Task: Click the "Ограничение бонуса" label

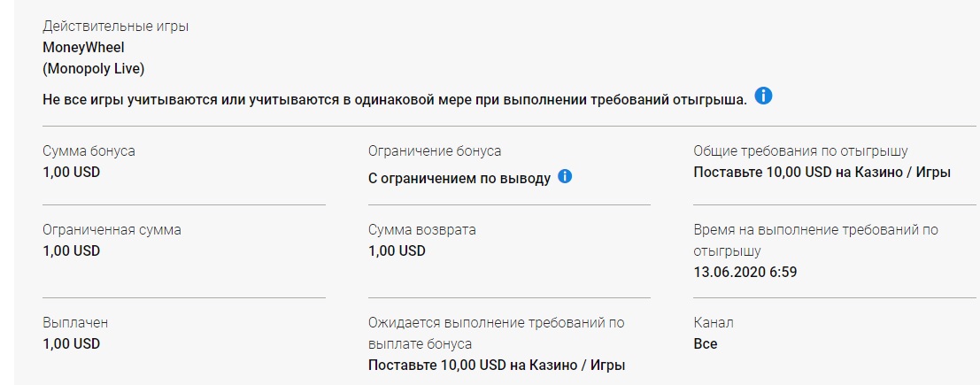Action: 435,151
